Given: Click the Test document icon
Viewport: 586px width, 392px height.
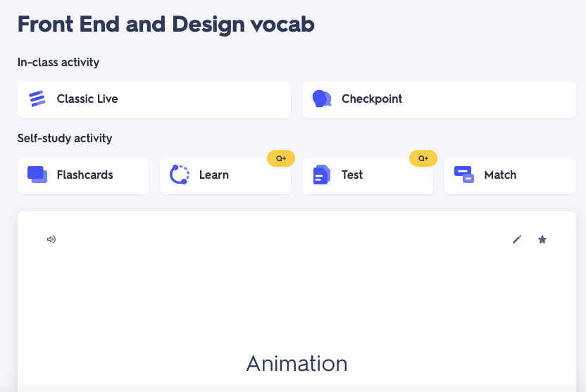Looking at the screenshot, I should (322, 175).
